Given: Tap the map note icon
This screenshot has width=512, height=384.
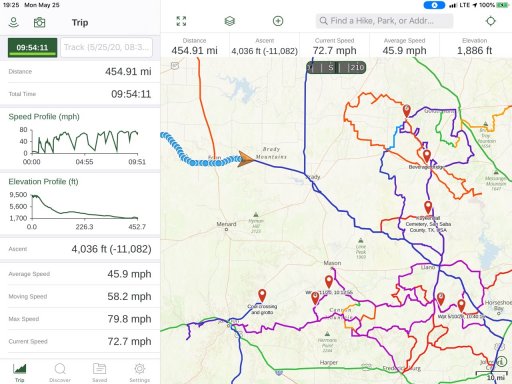Looking at the screenshot, I should click(x=175, y=66).
